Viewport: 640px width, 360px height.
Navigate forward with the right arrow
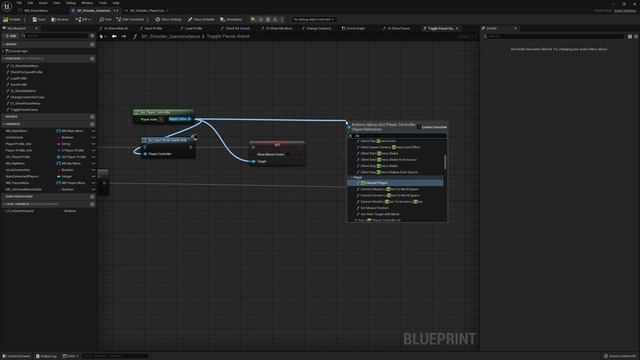124,36
